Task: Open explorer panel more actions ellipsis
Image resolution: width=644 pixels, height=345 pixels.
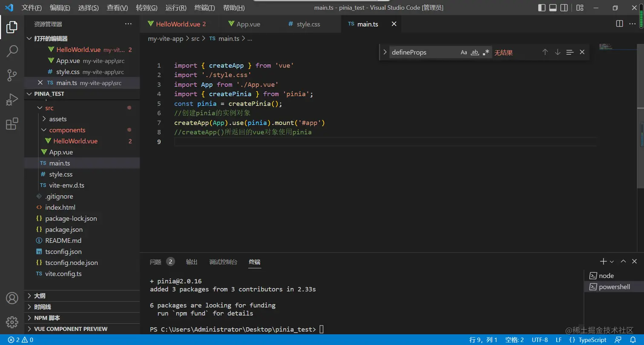Action: pyautogui.click(x=128, y=24)
